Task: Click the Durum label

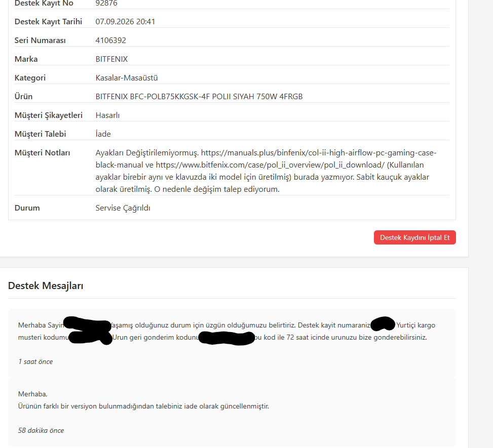Action: coord(27,208)
